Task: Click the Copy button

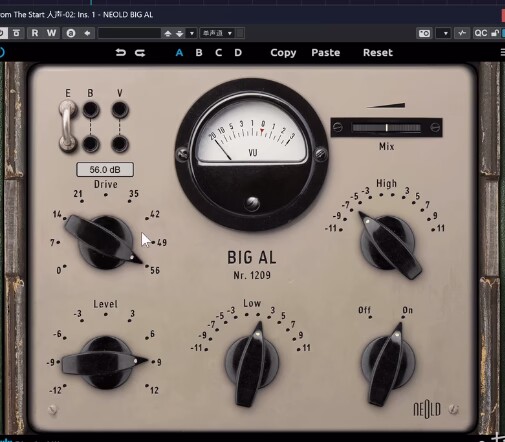Action: (283, 53)
